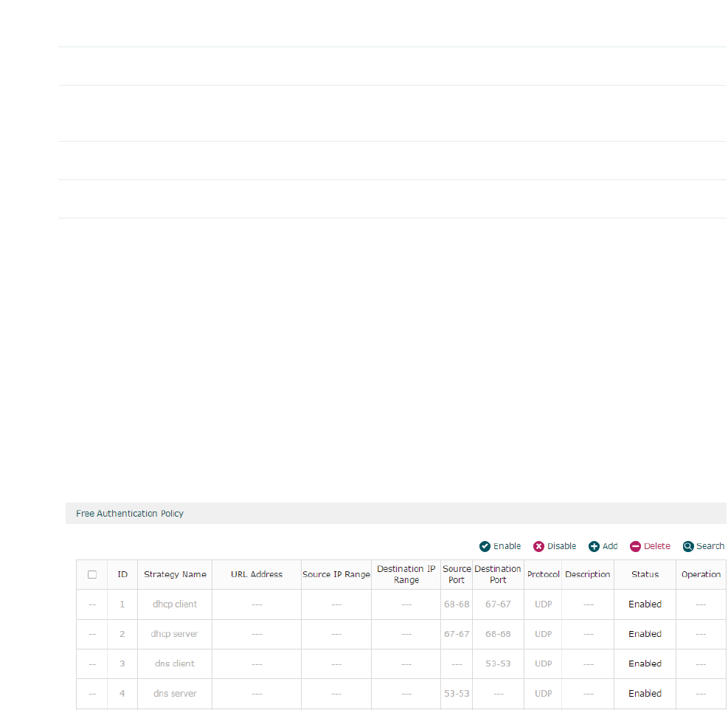Click Enabled status of dns server row
The image size is (728, 710).
(x=645, y=693)
